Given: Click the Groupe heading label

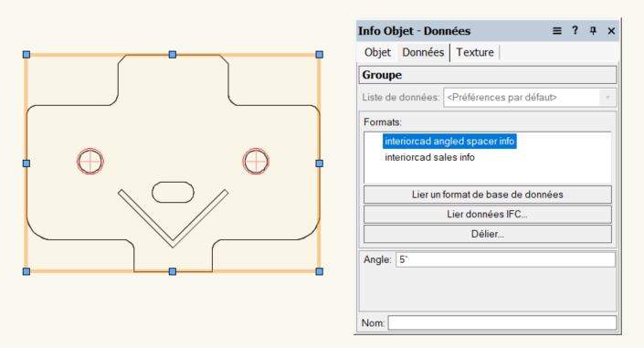Looking at the screenshot, I should (382, 75).
